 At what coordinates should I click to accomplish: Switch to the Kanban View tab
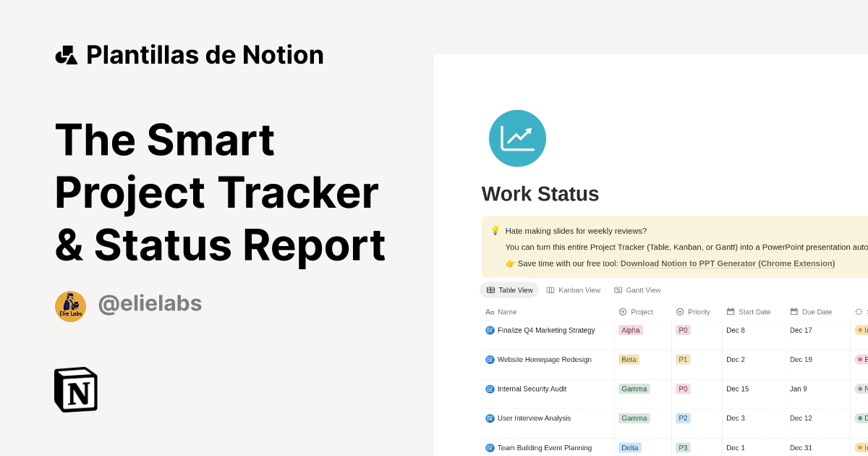point(574,290)
